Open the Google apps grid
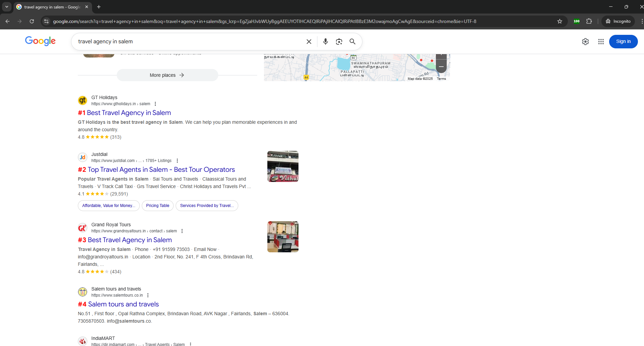Image resolution: width=644 pixels, height=346 pixels. 601,42
